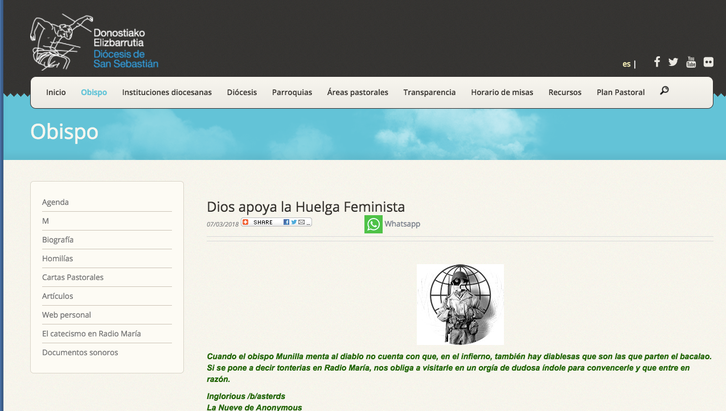The image size is (726, 411).
Task: Click the date 07/03/2018
Action: (222, 224)
